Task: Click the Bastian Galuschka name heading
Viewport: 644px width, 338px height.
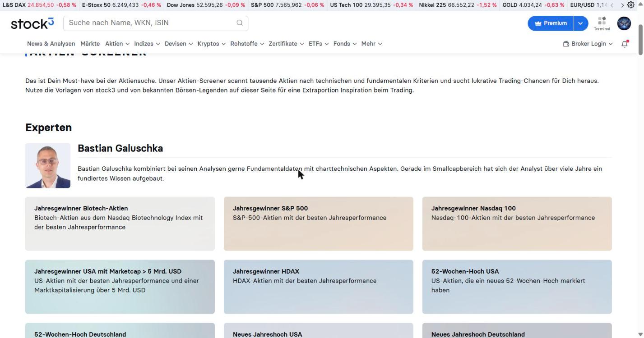Action: coord(120,148)
